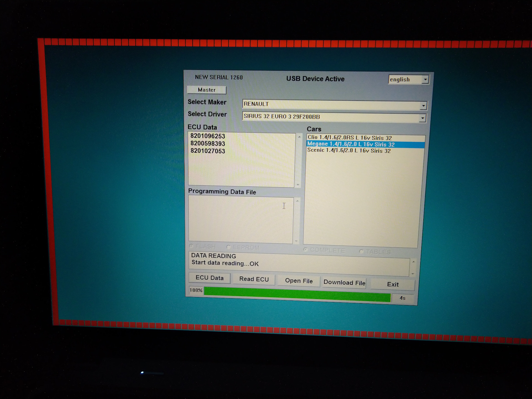Expand the Select Driver SIRIUS 32 dropdown
Image resolution: width=532 pixels, height=399 pixels.
(422, 118)
